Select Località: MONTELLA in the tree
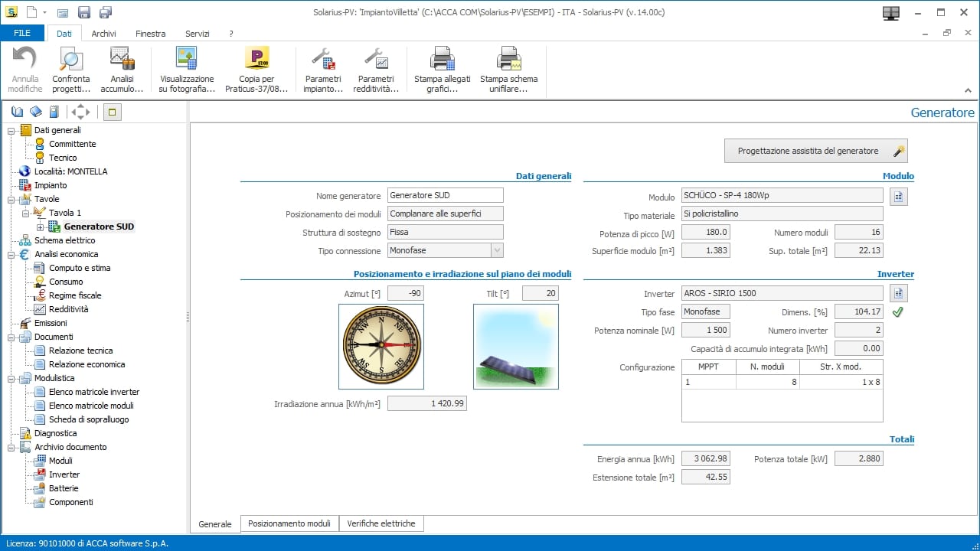Screen dimensions: 980x551 pos(70,171)
